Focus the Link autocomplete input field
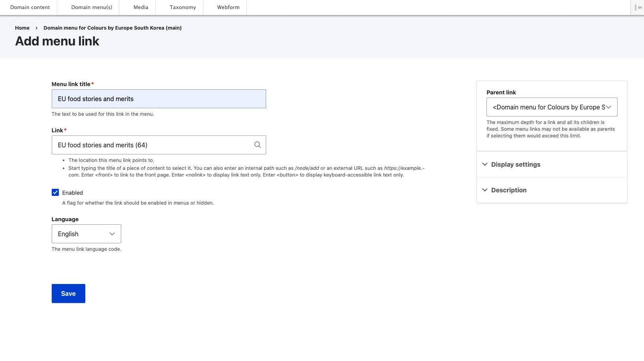Image resolution: width=644 pixels, height=361 pixels. (152, 145)
